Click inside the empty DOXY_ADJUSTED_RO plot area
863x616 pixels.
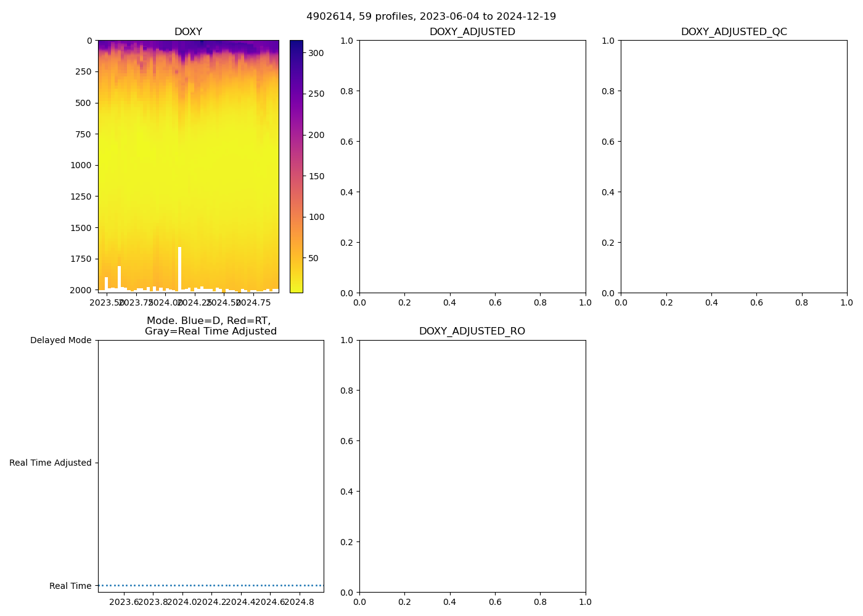click(472, 466)
